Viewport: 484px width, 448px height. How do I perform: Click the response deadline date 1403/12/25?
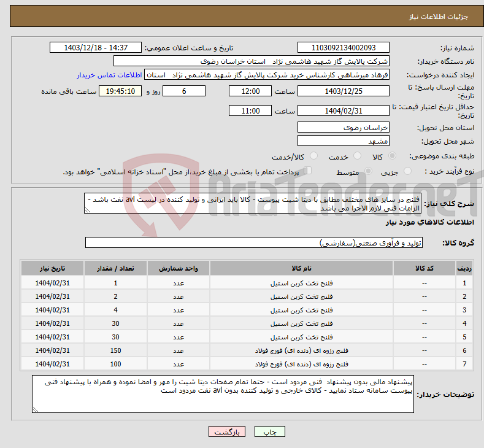coord(344,91)
